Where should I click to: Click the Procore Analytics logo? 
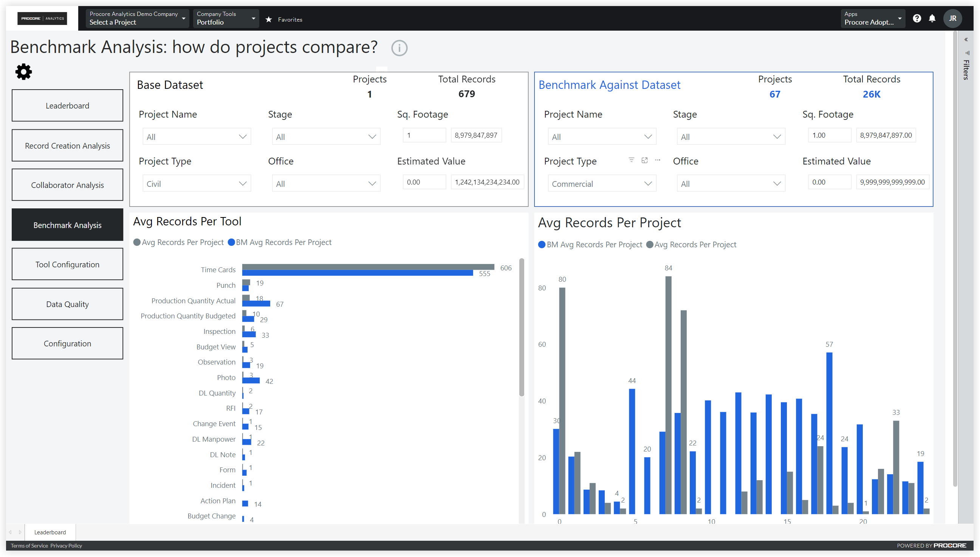[x=42, y=19]
